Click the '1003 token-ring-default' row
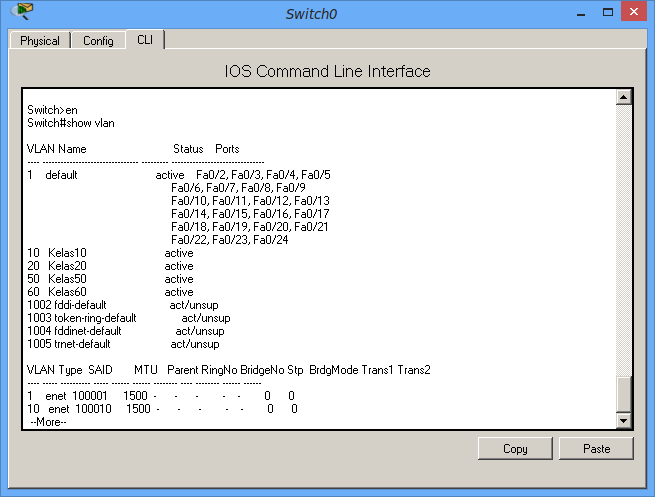The width and height of the screenshot is (655, 497). point(129,318)
